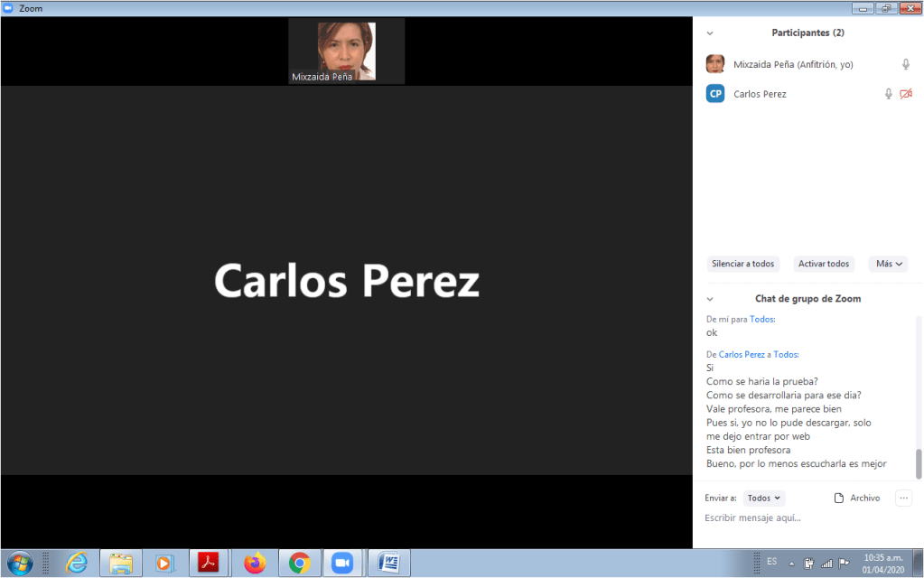This screenshot has height=578, width=924.
Task: Collapse the Chat de grupo de Zoom panel
Action: coord(710,299)
